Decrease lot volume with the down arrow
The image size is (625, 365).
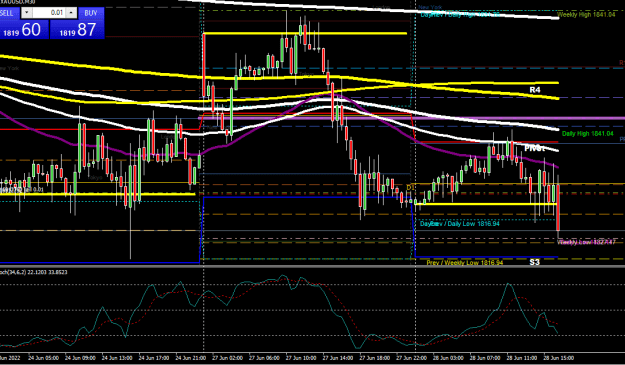(26, 12)
